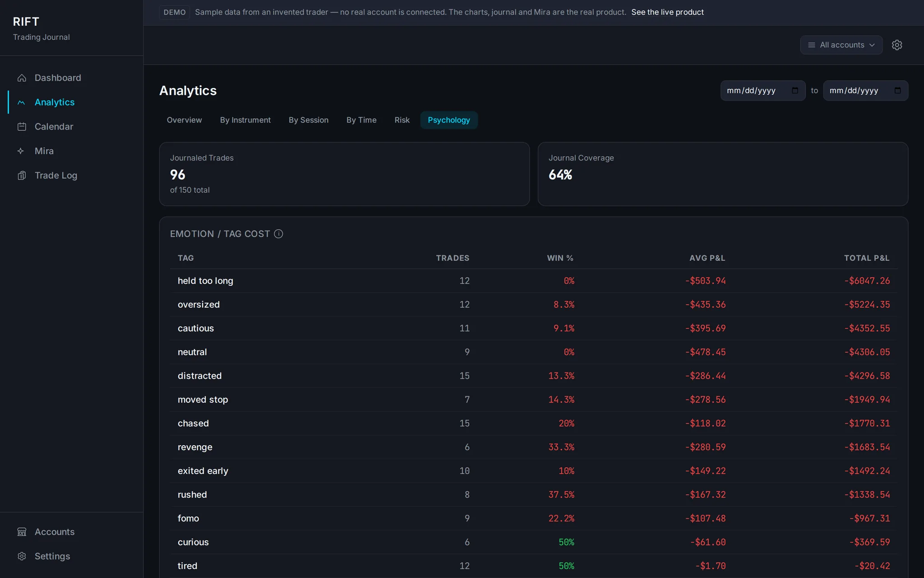The height and width of the screenshot is (578, 924).
Task: Click the 'held too long' tag row
Action: click(x=534, y=281)
